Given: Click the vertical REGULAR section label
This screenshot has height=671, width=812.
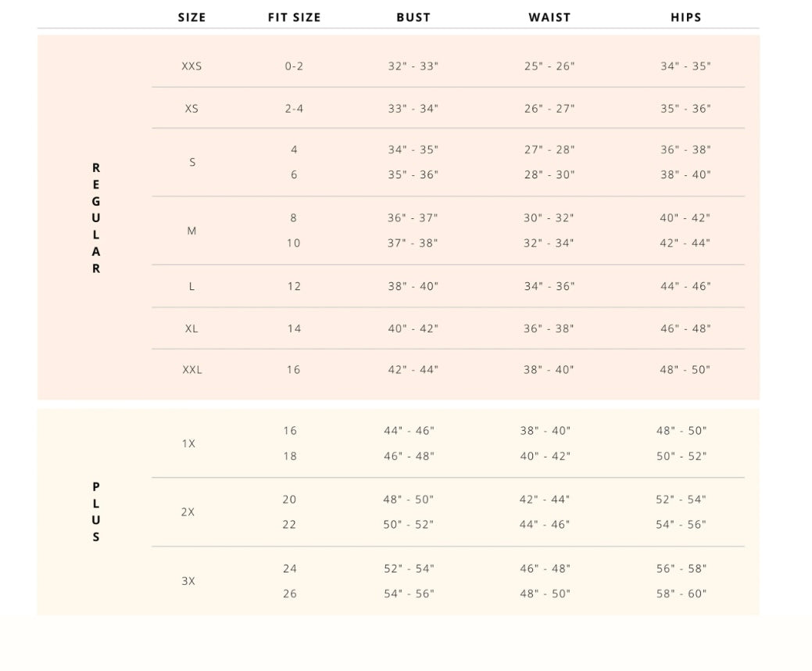Looking at the screenshot, I should (x=96, y=218).
